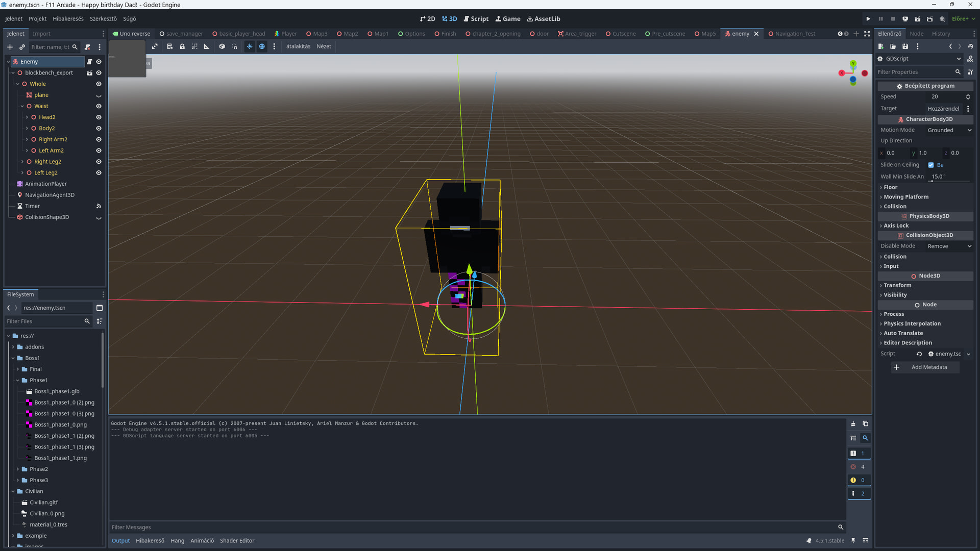Open script attached to Enemy node

pyautogui.click(x=89, y=62)
